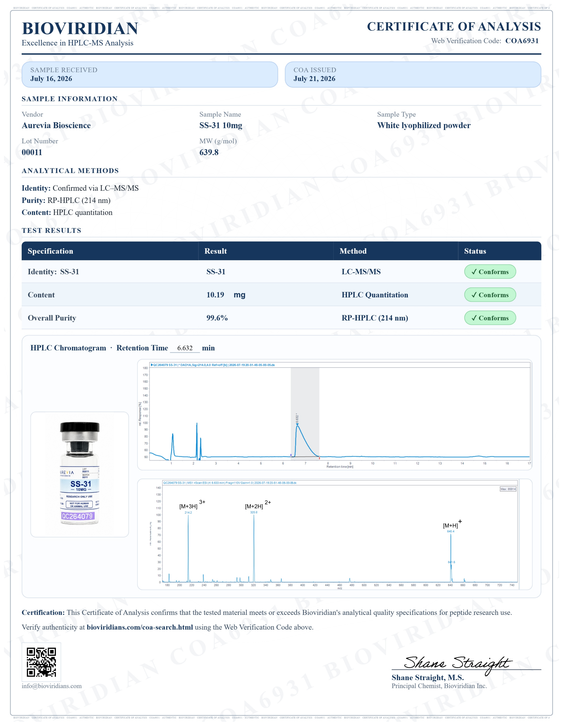The image size is (563, 728).
Task: Click the HPLC Quantitation method cell
Action: [x=375, y=295]
